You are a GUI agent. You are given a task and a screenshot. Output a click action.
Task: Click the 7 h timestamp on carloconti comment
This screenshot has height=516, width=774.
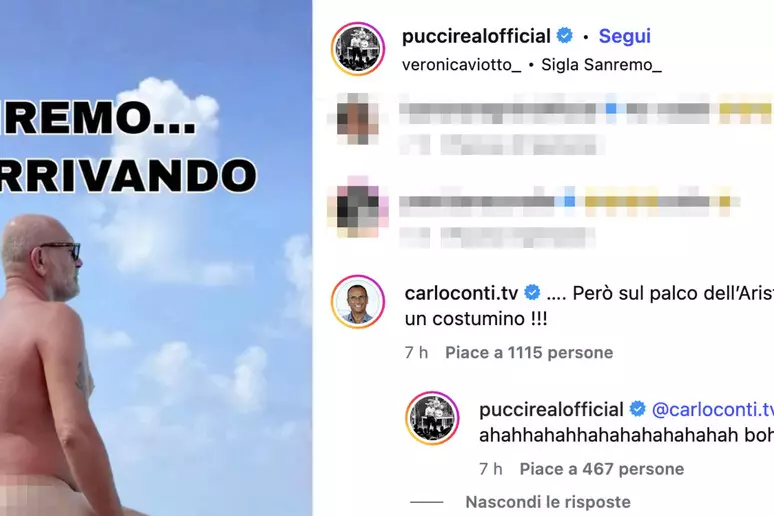click(416, 353)
